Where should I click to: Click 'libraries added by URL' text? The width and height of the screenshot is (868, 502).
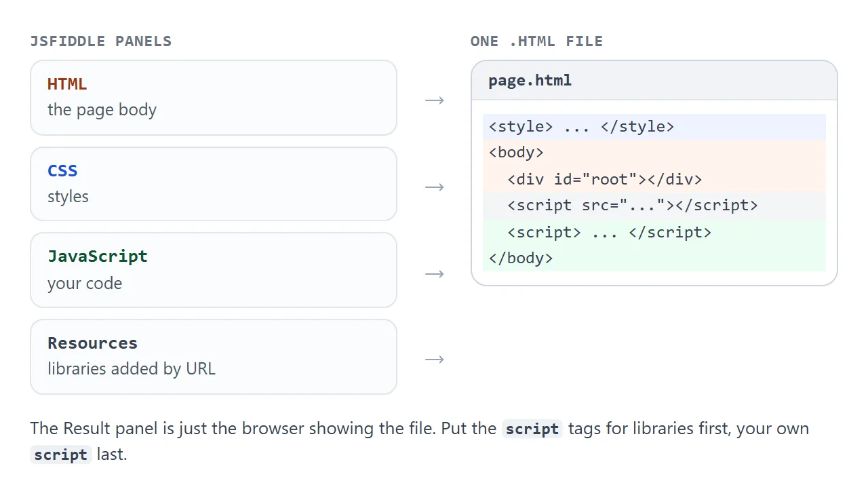[x=132, y=369]
